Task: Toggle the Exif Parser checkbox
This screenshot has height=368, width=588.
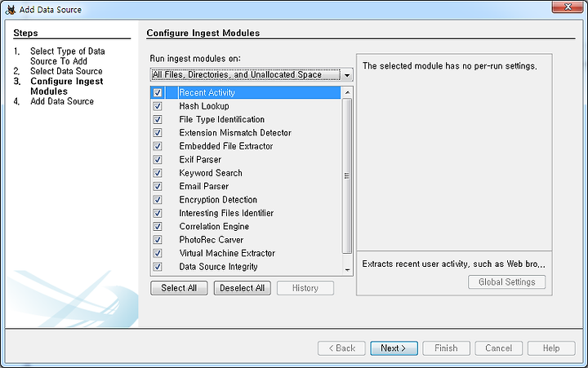Action: pos(158,160)
